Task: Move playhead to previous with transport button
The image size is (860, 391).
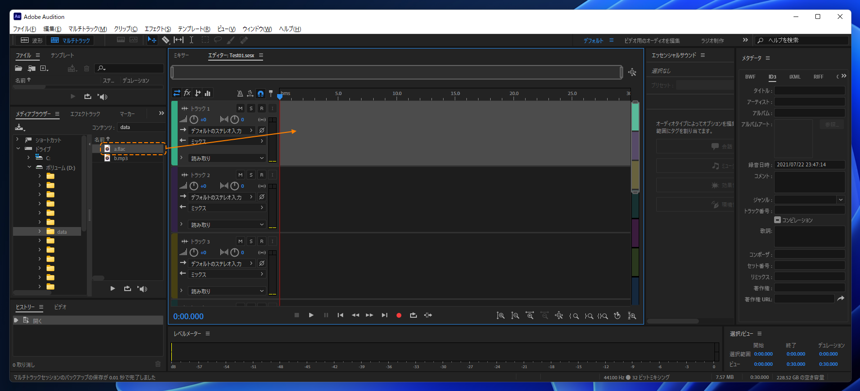Action: pyautogui.click(x=340, y=315)
